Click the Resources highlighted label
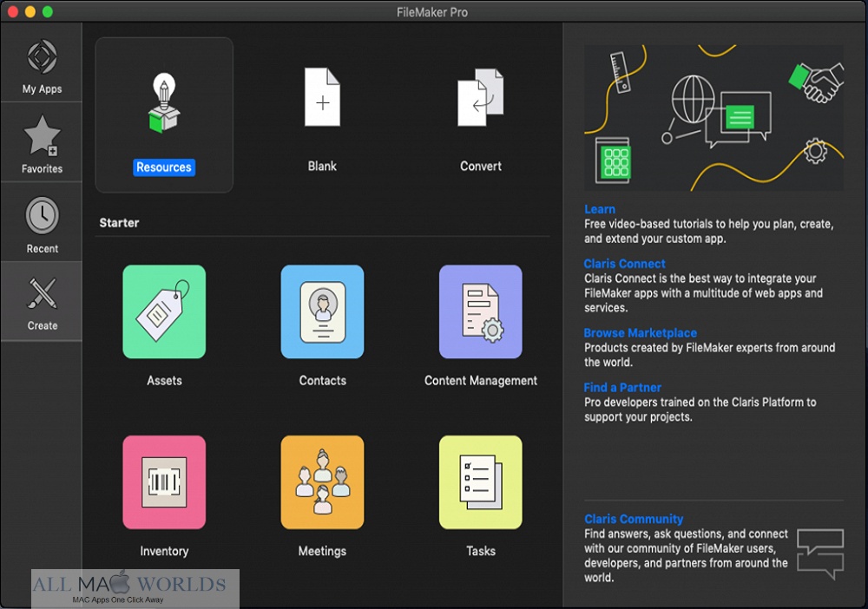868x609 pixels. (164, 167)
